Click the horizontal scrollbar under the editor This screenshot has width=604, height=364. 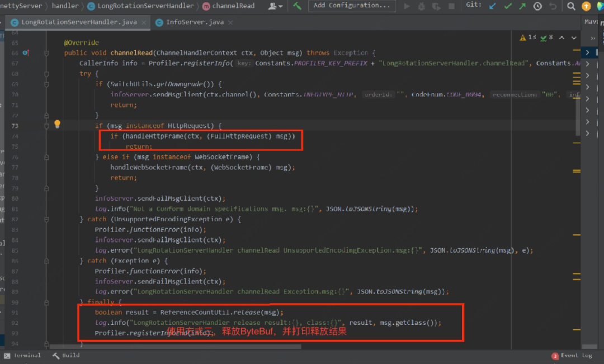[x=175, y=346]
